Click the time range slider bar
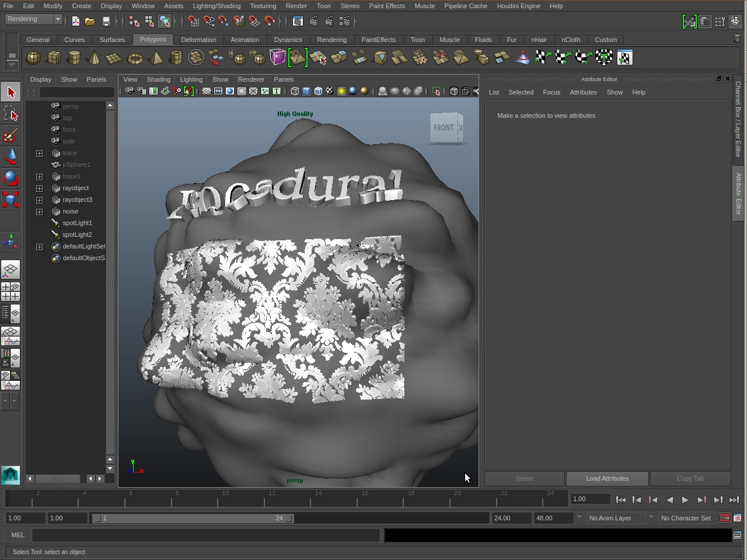The width and height of the screenshot is (747, 560). (x=193, y=518)
